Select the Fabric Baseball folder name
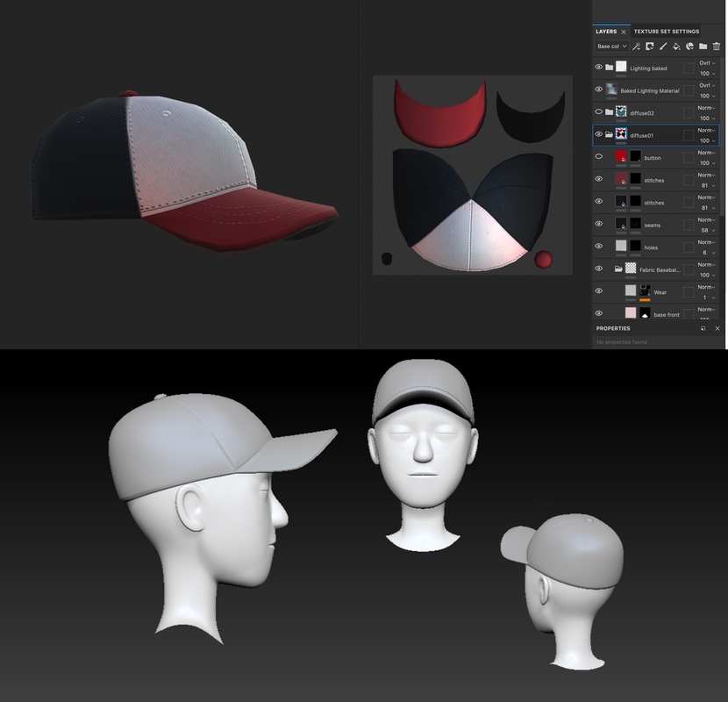 [660, 270]
